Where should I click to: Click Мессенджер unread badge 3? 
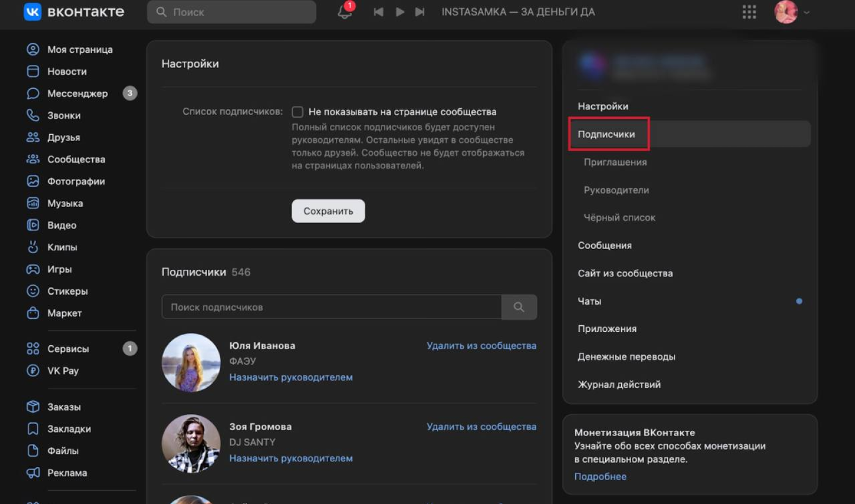[x=130, y=93]
